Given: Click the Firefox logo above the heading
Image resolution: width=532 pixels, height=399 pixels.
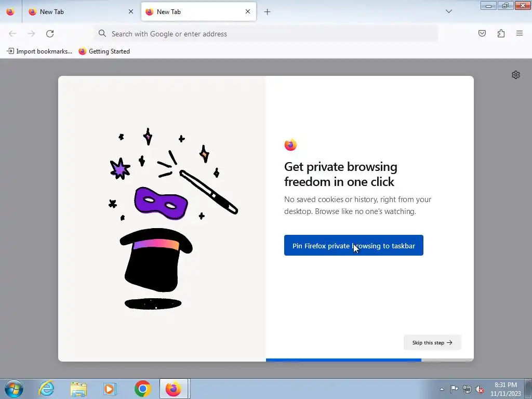Looking at the screenshot, I should click(x=290, y=145).
